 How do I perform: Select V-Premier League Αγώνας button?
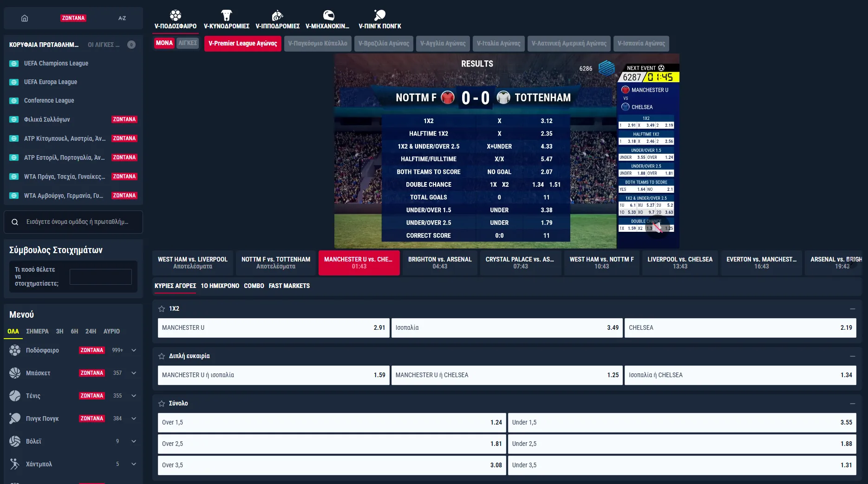tap(242, 44)
